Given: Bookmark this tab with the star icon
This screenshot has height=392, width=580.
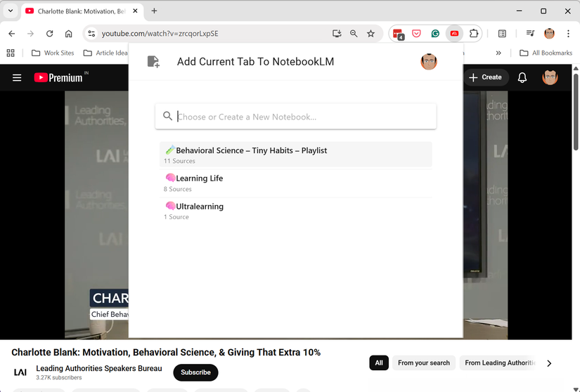Looking at the screenshot, I should (370, 34).
